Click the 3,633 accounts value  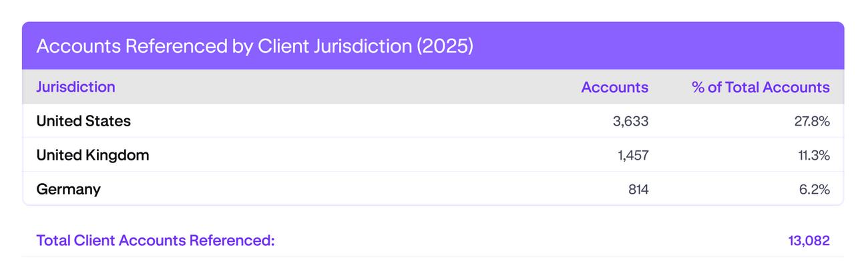tap(630, 121)
